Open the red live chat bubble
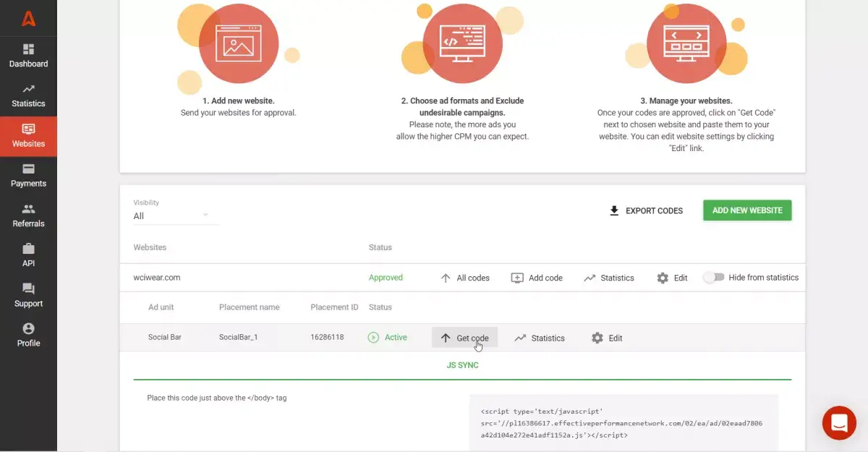Screen dimensions: 868x452 (839, 423)
